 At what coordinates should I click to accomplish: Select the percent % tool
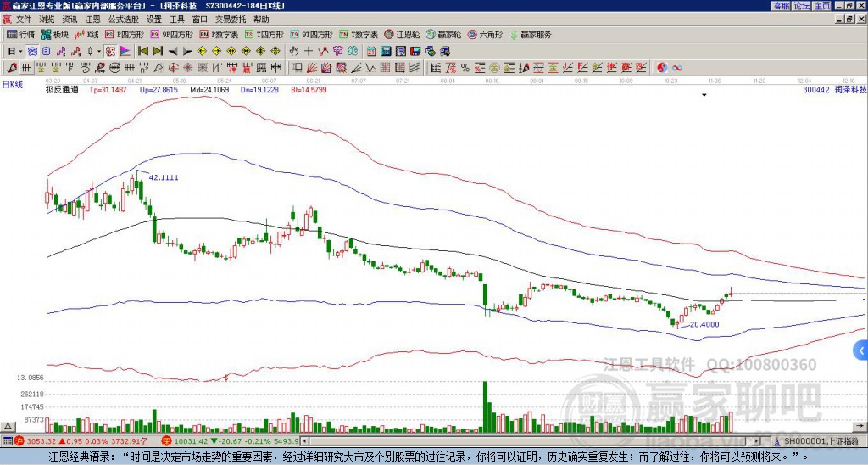tap(465, 68)
